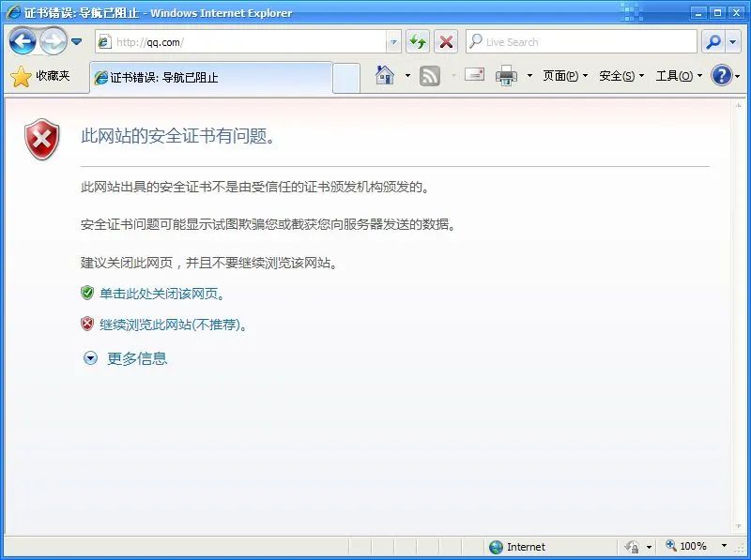Expand the zoom level dropdown arrow

pyautogui.click(x=724, y=546)
